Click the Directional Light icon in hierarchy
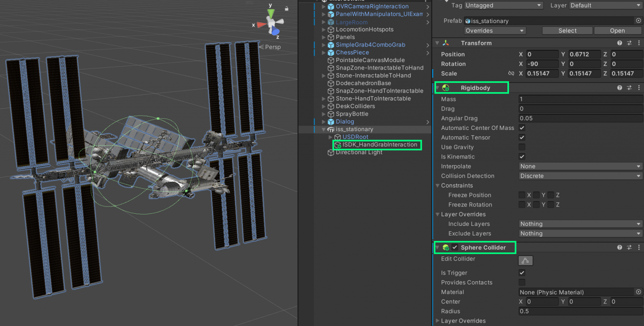The image size is (644, 326). (330, 152)
